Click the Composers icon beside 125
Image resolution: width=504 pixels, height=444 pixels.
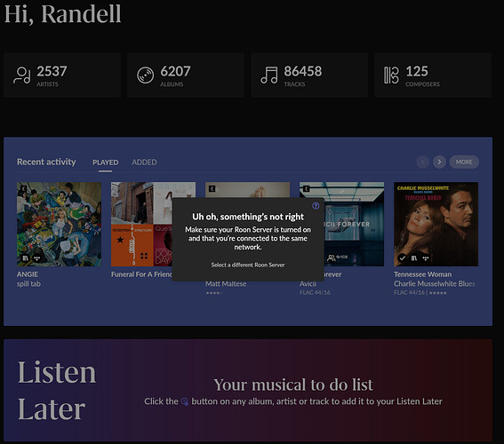[x=391, y=75]
